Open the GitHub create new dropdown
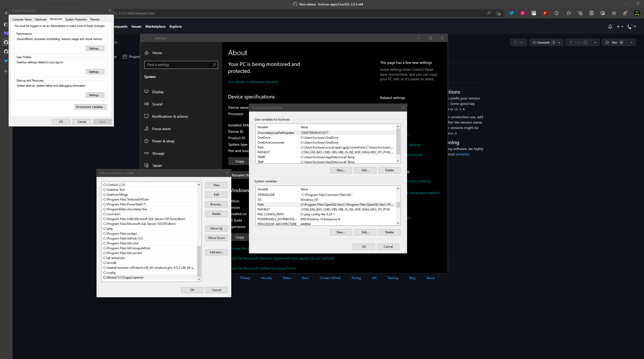Image resolution: width=644 pixels, height=359 pixels. click(620, 26)
